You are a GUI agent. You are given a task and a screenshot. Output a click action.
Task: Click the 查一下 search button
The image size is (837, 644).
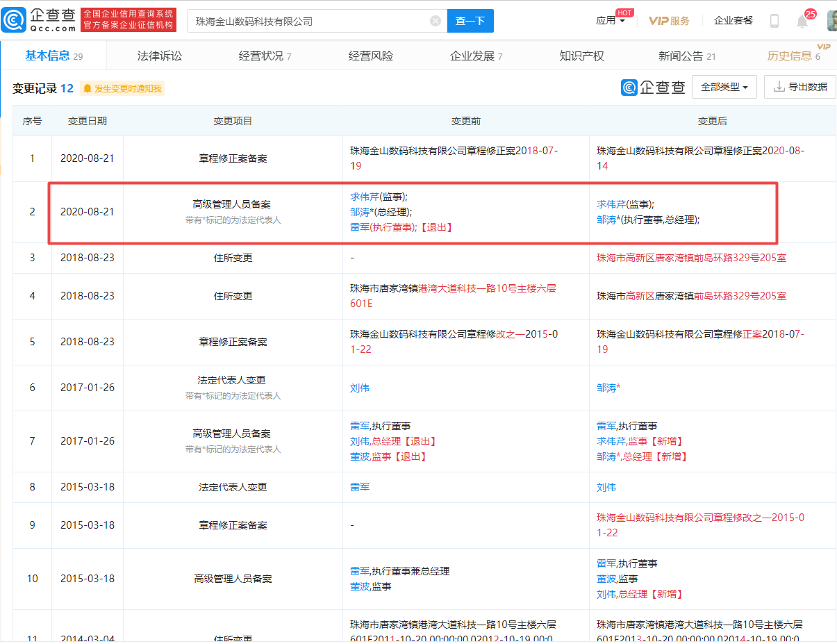tap(470, 21)
